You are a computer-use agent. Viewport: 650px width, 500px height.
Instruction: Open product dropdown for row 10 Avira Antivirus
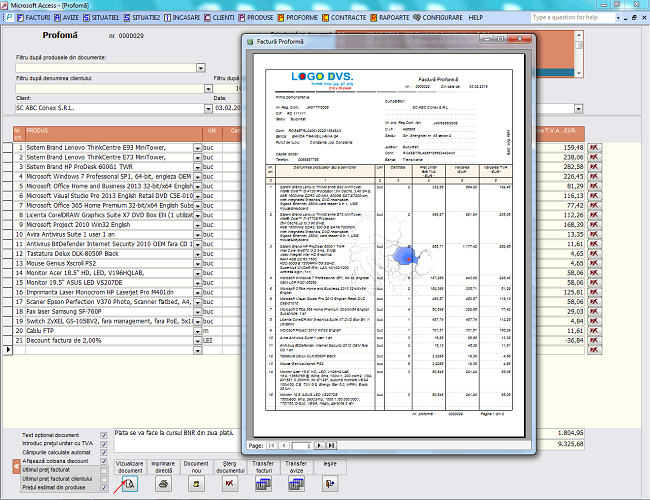click(x=197, y=235)
